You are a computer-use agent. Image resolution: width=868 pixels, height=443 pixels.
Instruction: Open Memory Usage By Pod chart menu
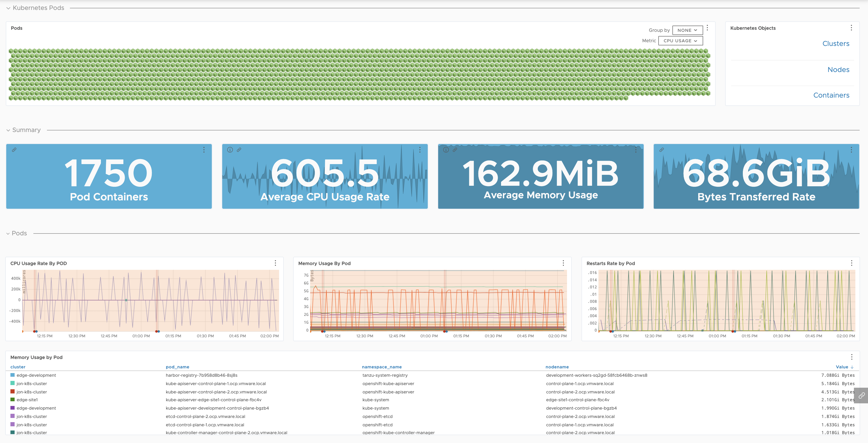pos(563,263)
